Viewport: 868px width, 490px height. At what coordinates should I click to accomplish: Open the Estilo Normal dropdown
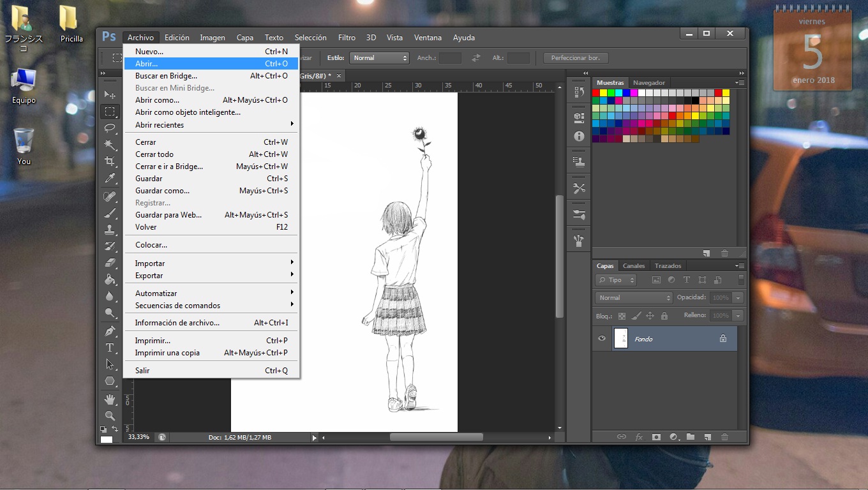pos(379,58)
